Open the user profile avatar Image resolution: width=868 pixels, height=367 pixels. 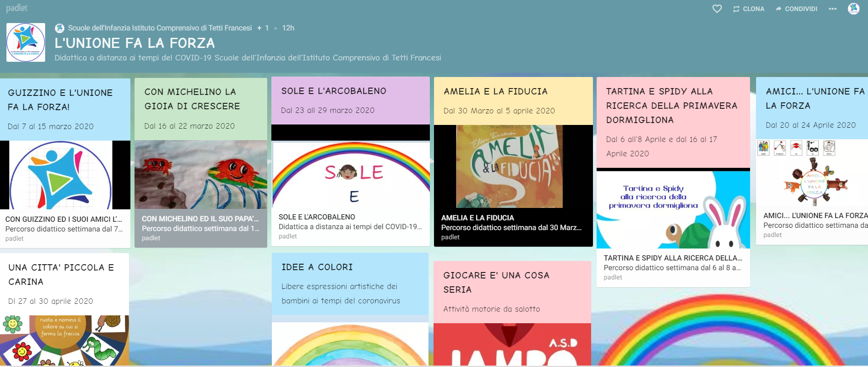pyautogui.click(x=854, y=9)
